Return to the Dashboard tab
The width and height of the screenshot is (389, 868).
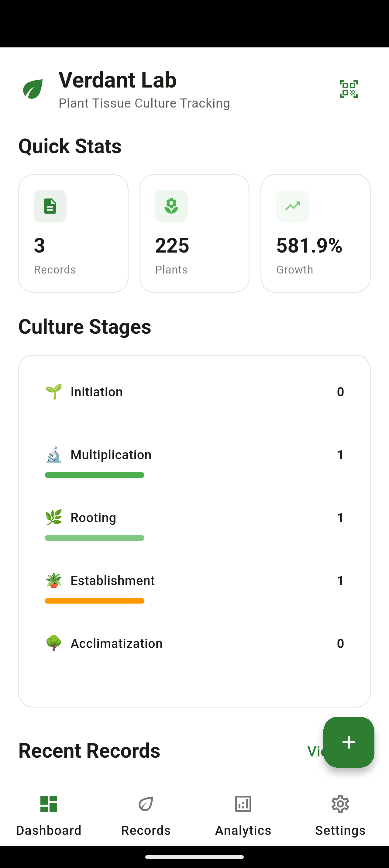(x=49, y=815)
